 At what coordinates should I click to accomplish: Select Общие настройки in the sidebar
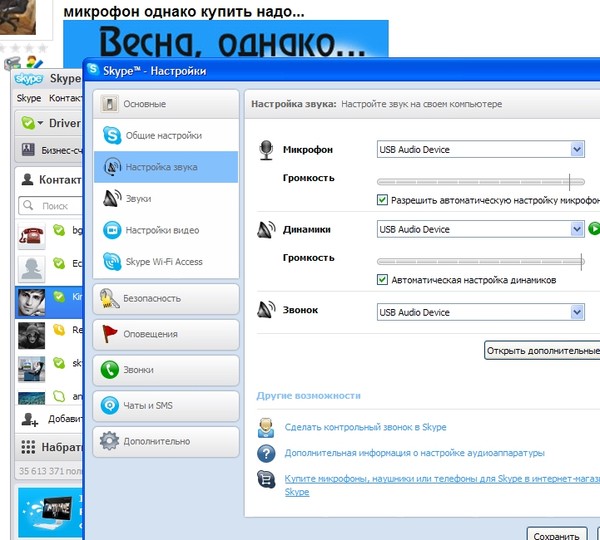pos(166,135)
